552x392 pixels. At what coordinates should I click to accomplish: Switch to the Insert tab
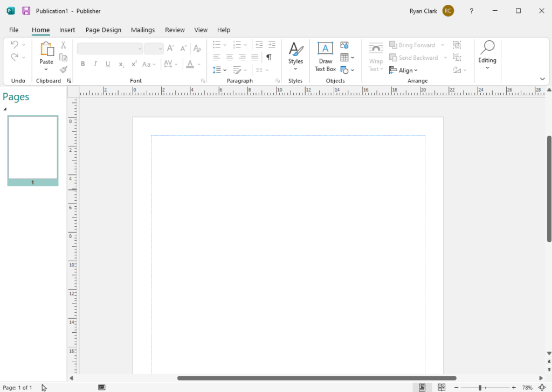(x=67, y=30)
